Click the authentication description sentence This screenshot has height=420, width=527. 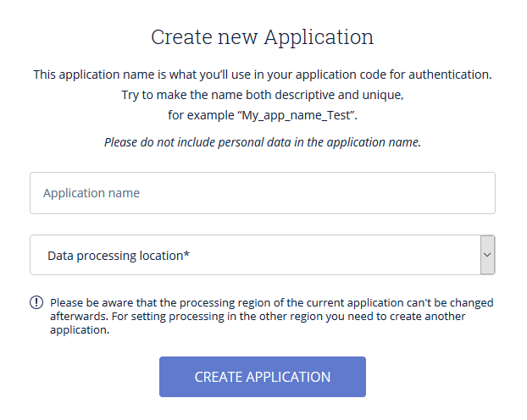[262, 75]
